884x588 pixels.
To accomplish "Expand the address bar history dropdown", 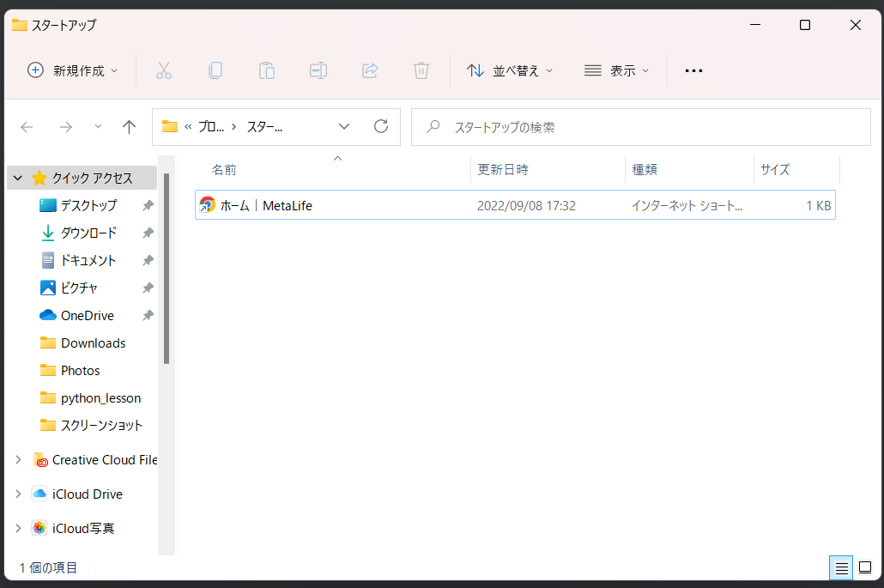I will 344,127.
